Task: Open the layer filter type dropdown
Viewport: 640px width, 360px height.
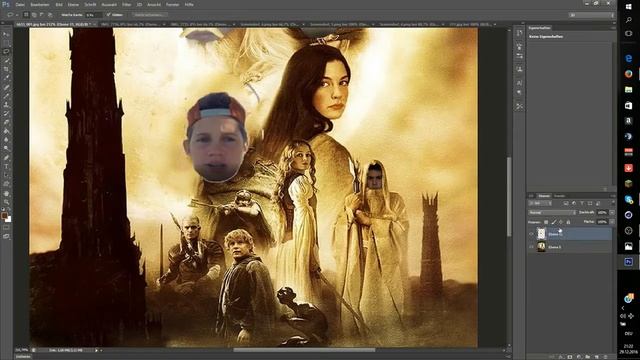Action: pyautogui.click(x=540, y=203)
